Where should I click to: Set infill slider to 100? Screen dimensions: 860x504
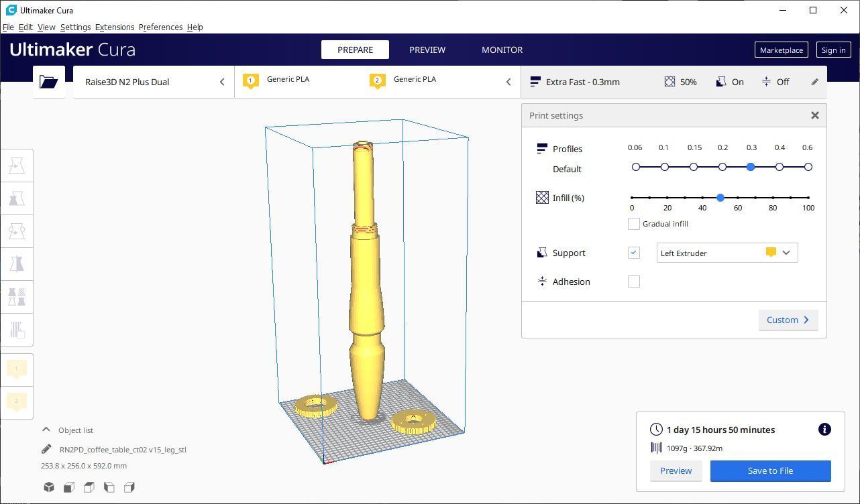pos(808,198)
